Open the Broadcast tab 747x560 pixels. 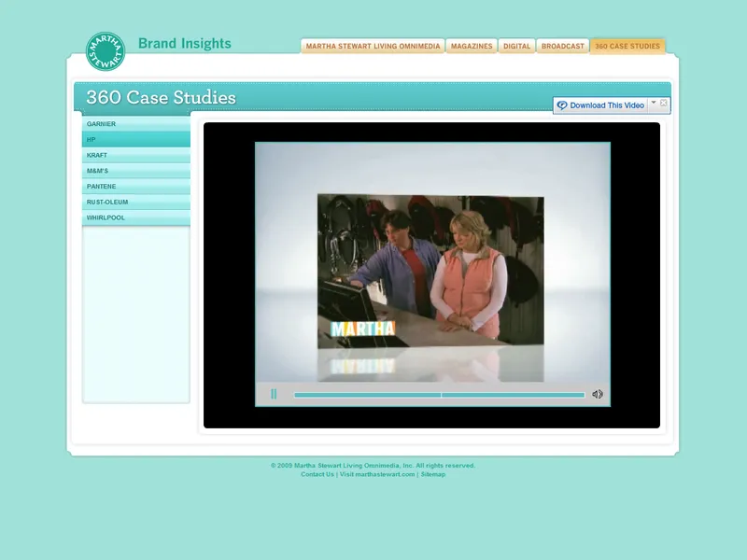[x=563, y=46]
